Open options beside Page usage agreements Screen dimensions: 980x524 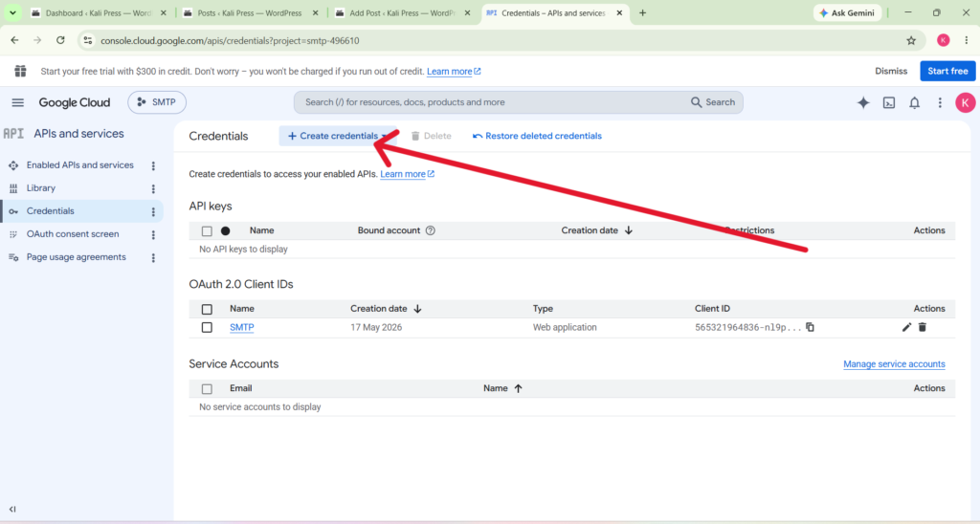[x=153, y=257]
